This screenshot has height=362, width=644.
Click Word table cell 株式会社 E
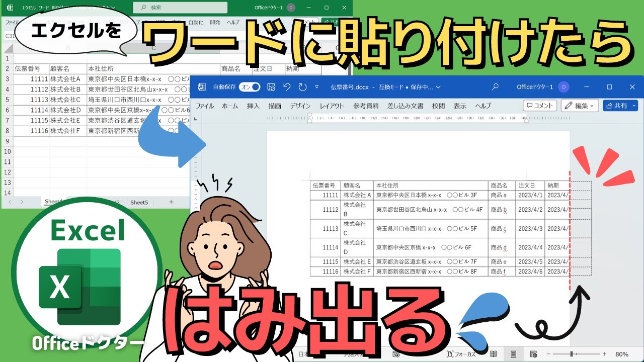pos(357,262)
